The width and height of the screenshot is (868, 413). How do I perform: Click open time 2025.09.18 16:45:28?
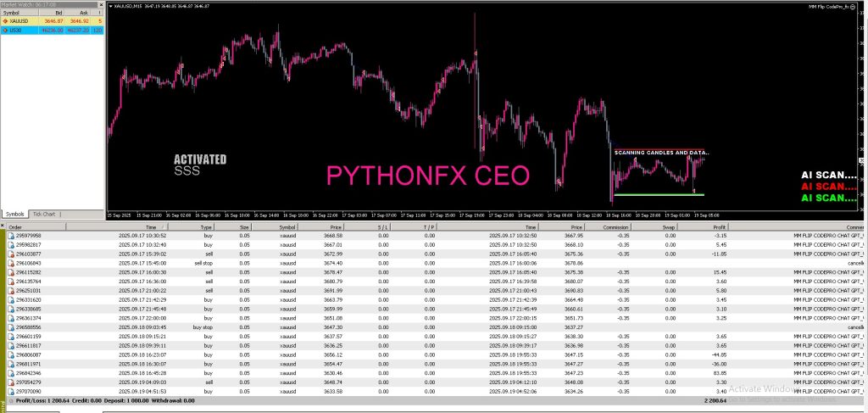[142, 372]
